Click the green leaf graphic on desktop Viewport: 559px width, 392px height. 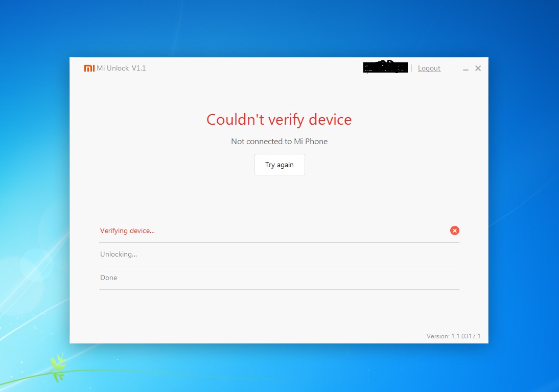pyautogui.click(x=58, y=366)
